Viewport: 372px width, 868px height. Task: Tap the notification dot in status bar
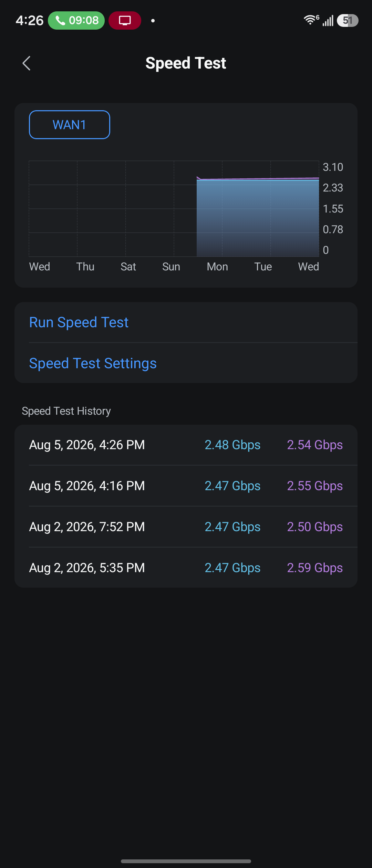pos(153,21)
